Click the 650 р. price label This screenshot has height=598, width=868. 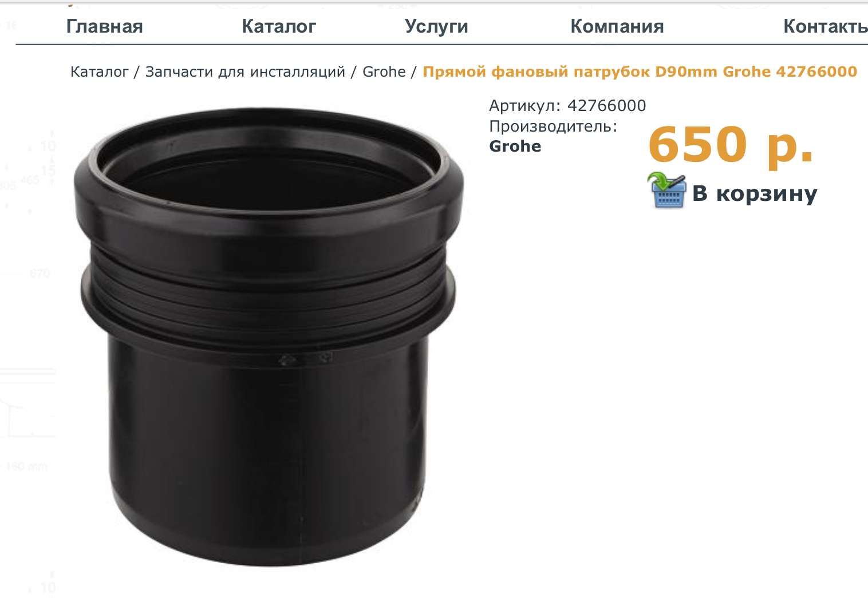[731, 144]
